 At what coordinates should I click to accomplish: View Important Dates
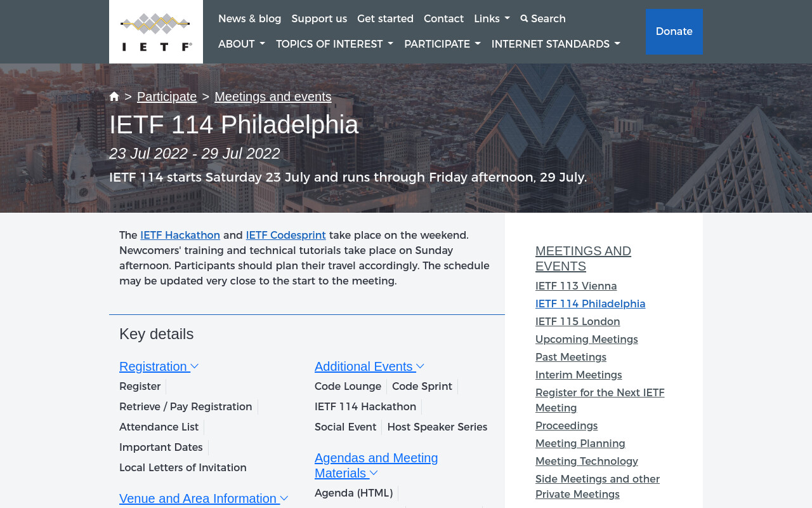click(x=161, y=448)
